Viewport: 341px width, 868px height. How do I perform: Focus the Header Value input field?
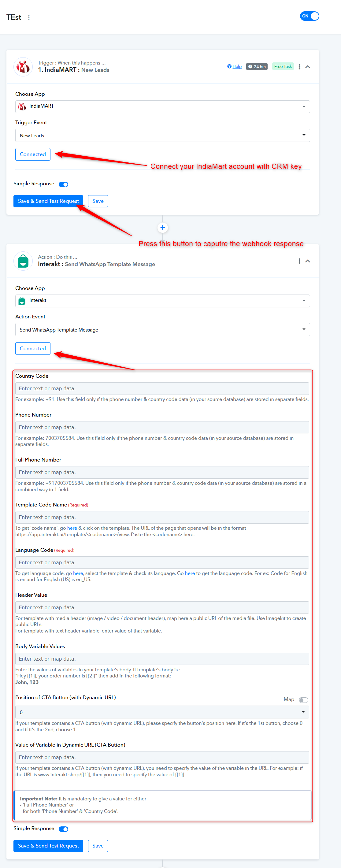coord(162,607)
